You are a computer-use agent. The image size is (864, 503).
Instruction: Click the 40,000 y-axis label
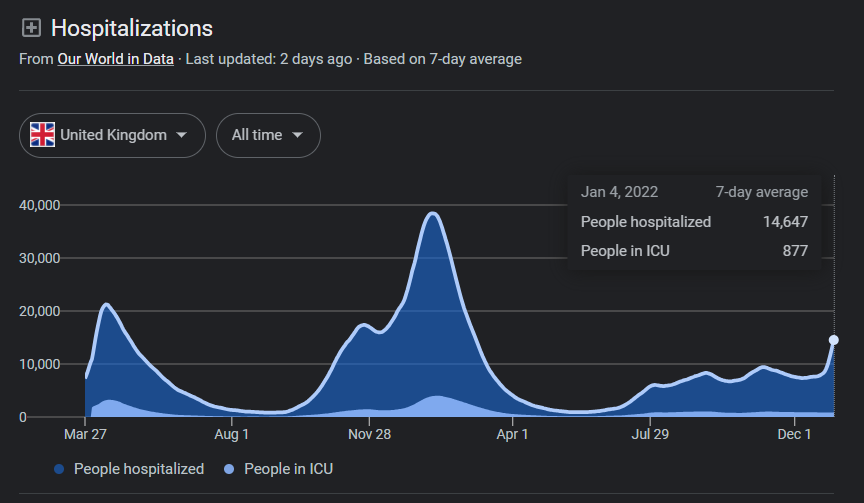(40, 205)
